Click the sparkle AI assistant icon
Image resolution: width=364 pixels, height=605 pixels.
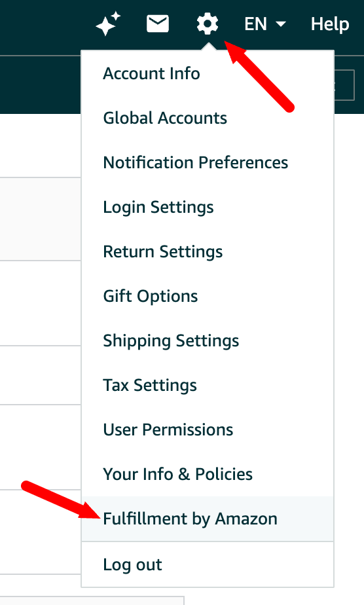click(x=108, y=24)
